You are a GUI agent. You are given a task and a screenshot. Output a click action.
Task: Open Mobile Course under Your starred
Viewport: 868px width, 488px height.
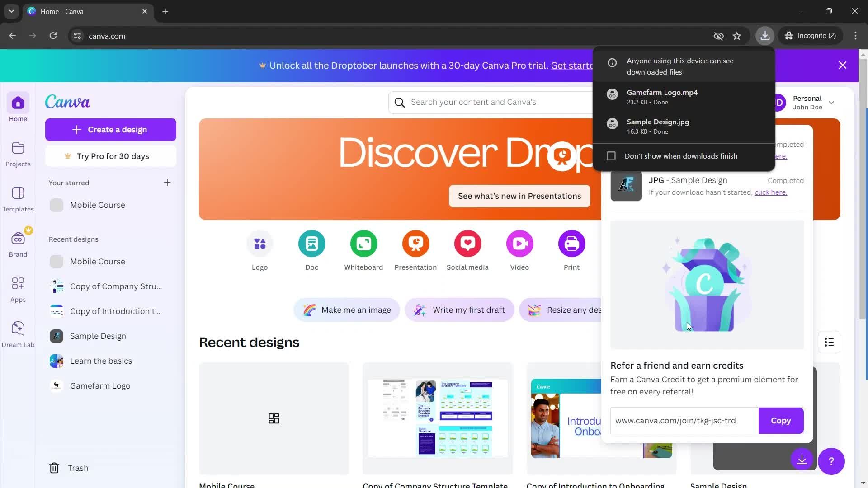[x=111, y=205]
